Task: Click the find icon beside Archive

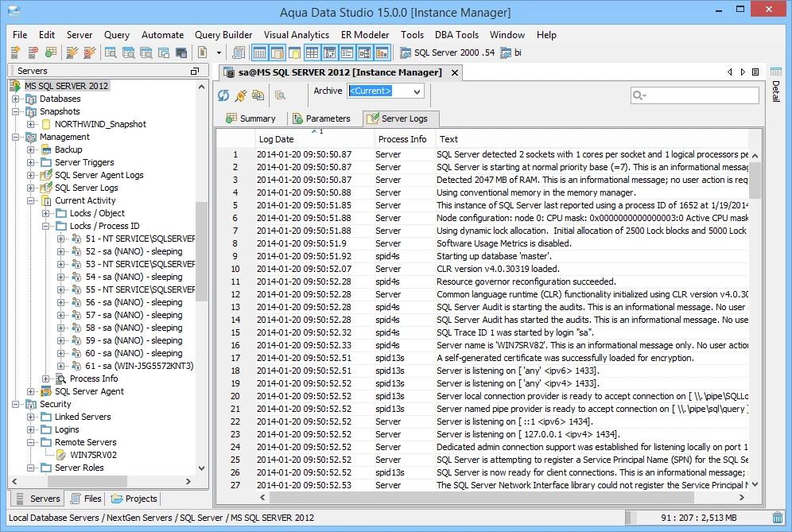Action: point(280,95)
